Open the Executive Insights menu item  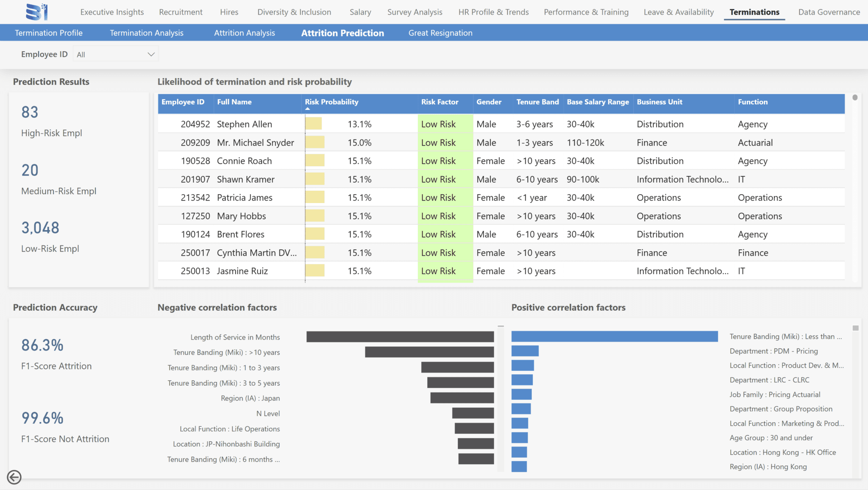(112, 12)
